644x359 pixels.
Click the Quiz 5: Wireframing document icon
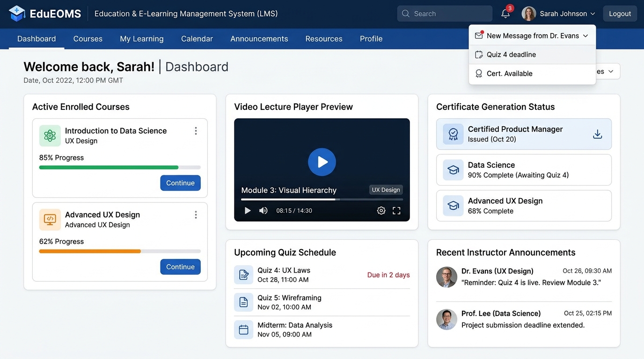(243, 302)
